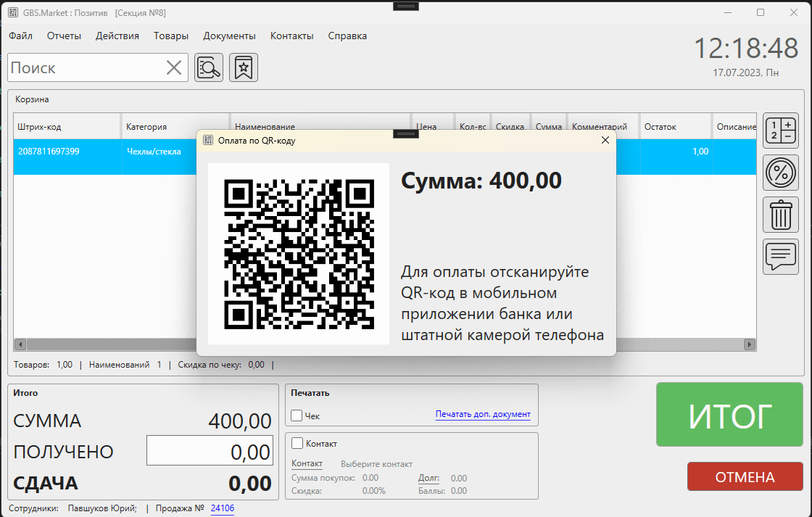Open the favorites bookmark icon

click(x=243, y=67)
